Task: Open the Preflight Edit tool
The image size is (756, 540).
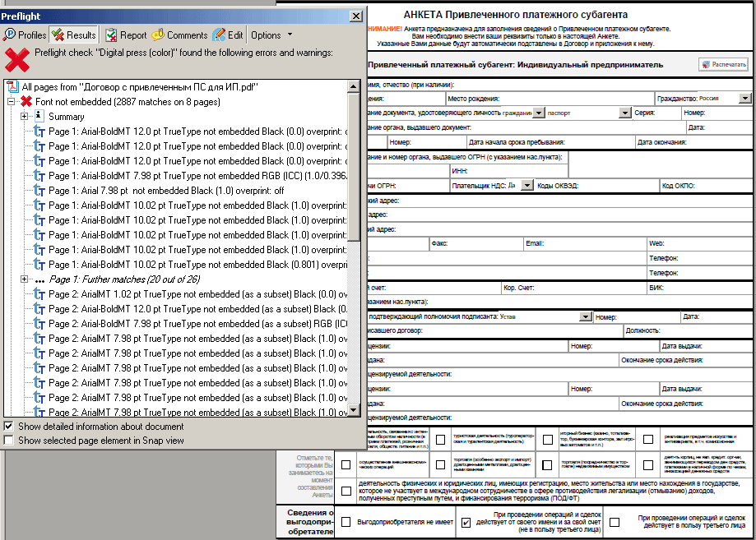Action: (228, 35)
